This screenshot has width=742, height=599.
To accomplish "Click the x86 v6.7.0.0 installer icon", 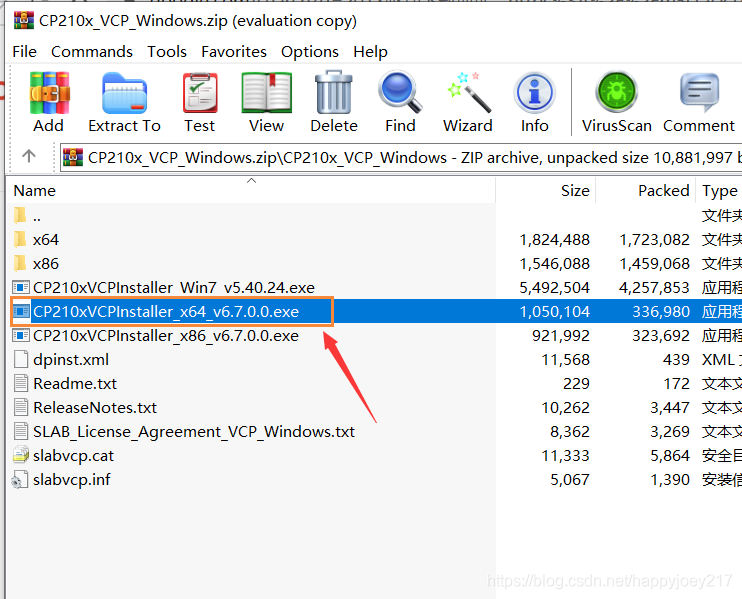I will (21, 335).
